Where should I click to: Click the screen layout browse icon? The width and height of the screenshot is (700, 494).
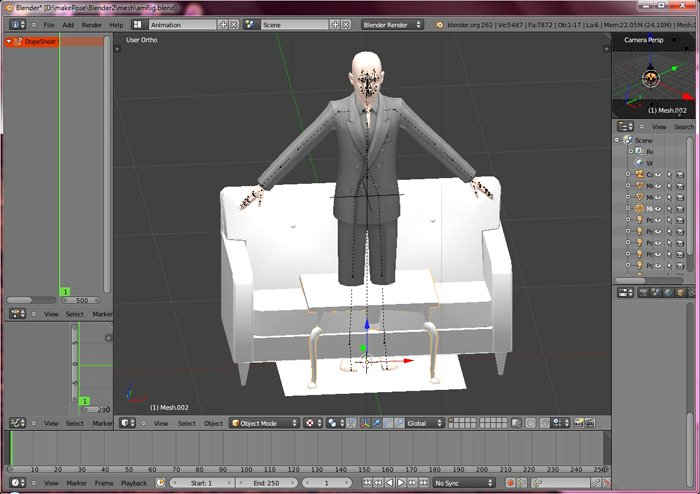pos(138,24)
